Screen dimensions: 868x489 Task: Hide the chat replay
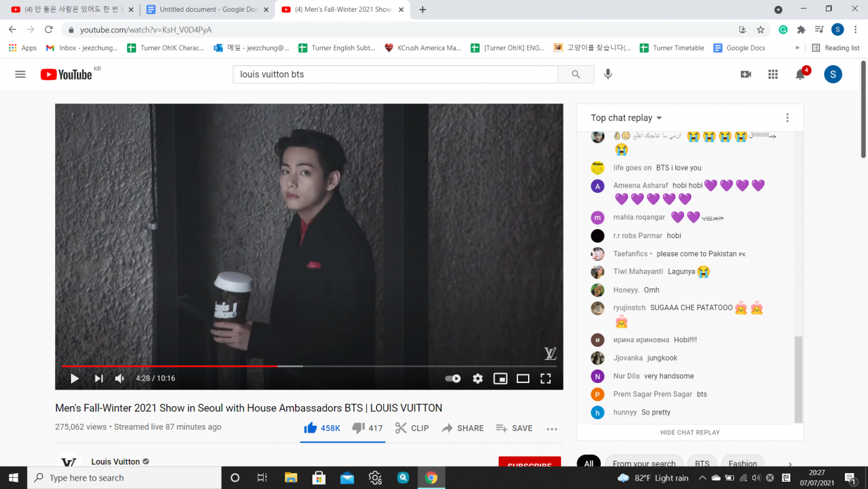(x=690, y=432)
